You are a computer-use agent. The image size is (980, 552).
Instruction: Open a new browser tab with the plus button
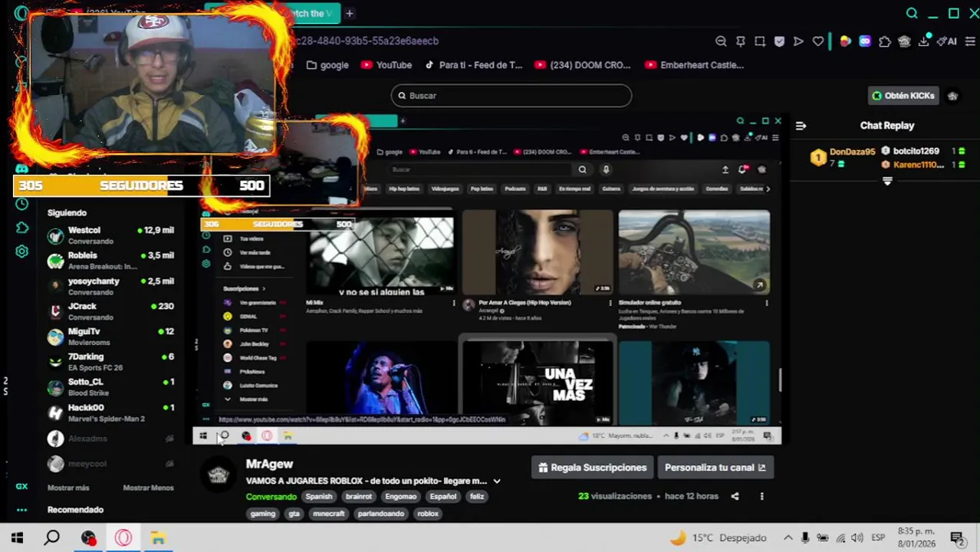click(x=349, y=13)
